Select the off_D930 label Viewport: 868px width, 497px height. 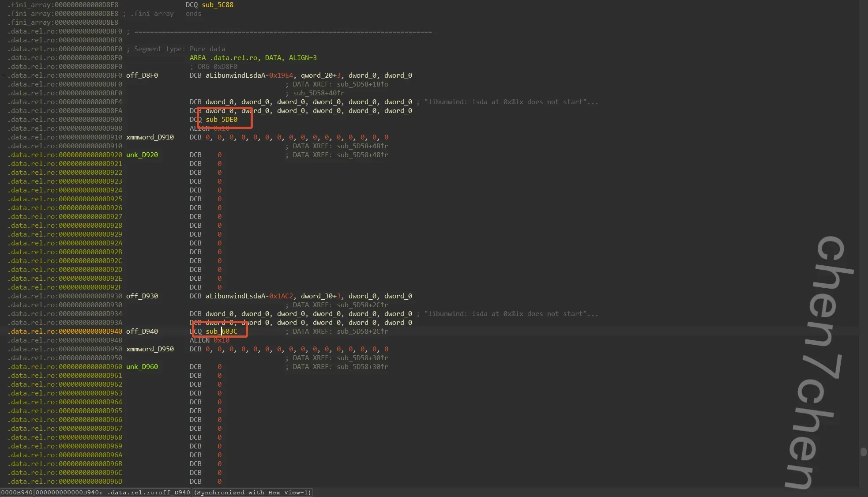(142, 296)
